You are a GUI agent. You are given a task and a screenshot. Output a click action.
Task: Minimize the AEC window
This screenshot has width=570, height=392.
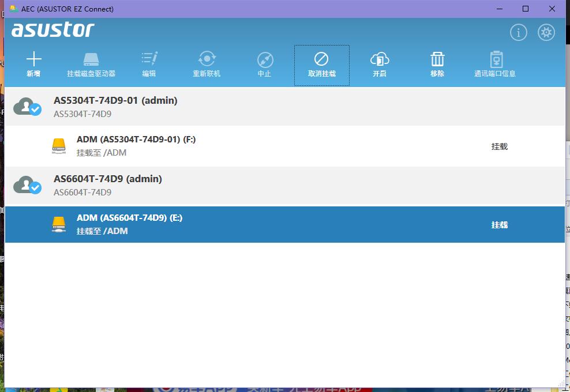click(500, 9)
